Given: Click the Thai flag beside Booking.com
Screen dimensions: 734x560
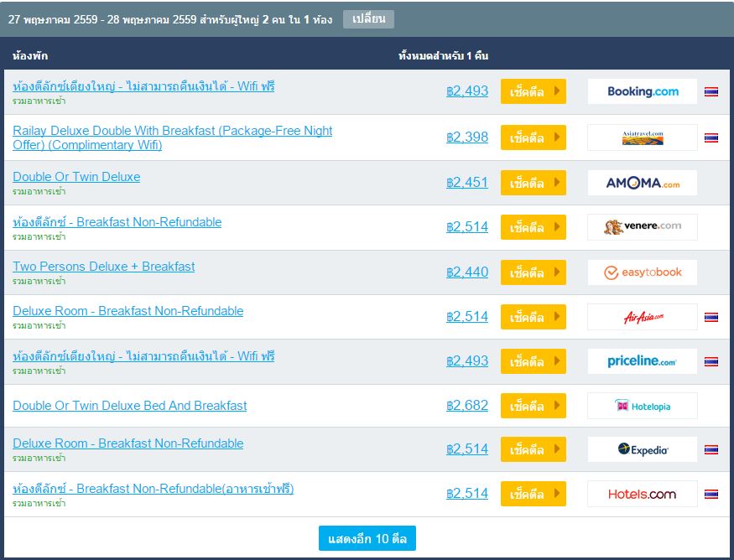Looking at the screenshot, I should pyautogui.click(x=711, y=91).
